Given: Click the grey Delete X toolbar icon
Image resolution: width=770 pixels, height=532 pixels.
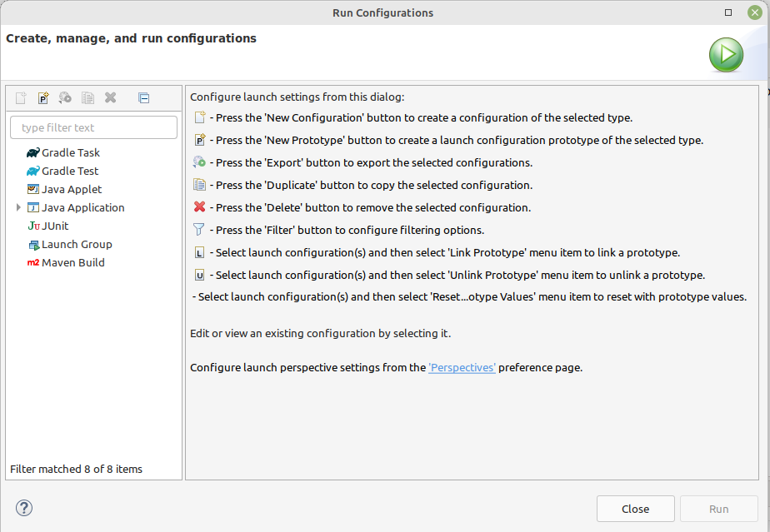Looking at the screenshot, I should coord(111,97).
